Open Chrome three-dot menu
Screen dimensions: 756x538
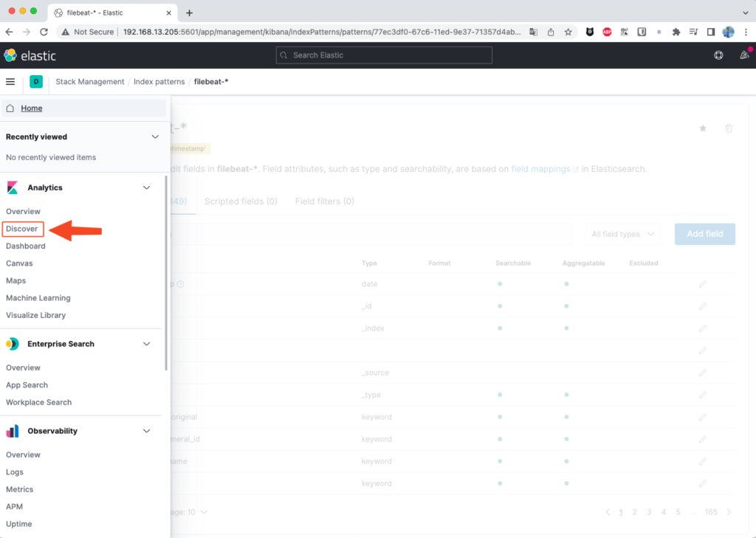(746, 32)
